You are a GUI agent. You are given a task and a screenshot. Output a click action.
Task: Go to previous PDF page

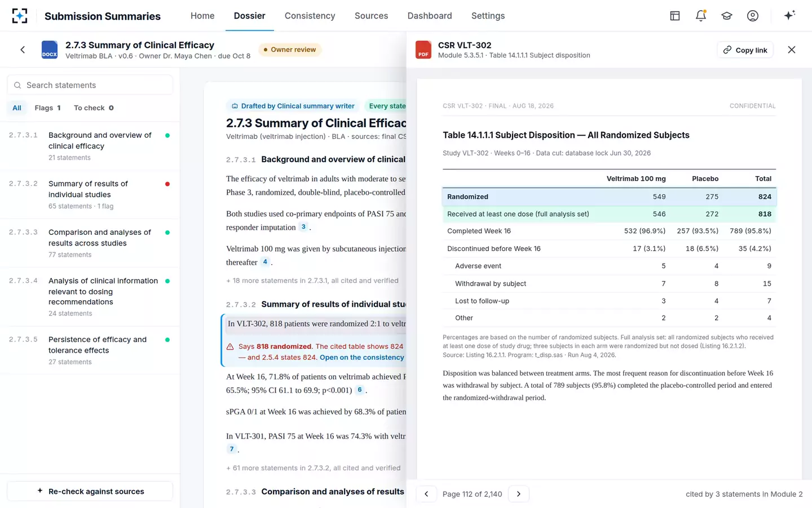click(426, 494)
